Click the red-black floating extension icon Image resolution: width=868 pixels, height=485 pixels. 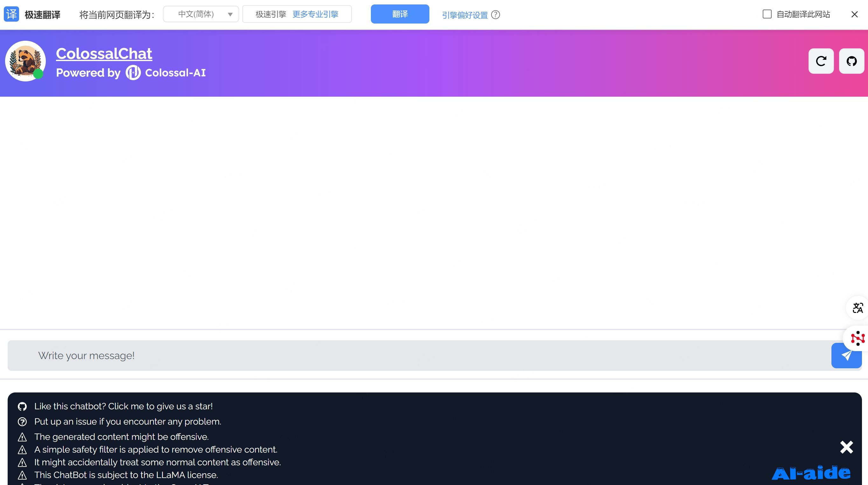click(x=858, y=338)
